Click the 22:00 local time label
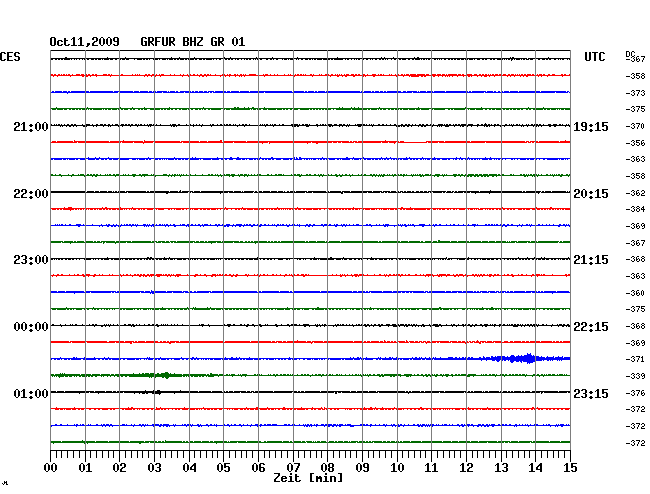650x494 pixels. (x=31, y=194)
